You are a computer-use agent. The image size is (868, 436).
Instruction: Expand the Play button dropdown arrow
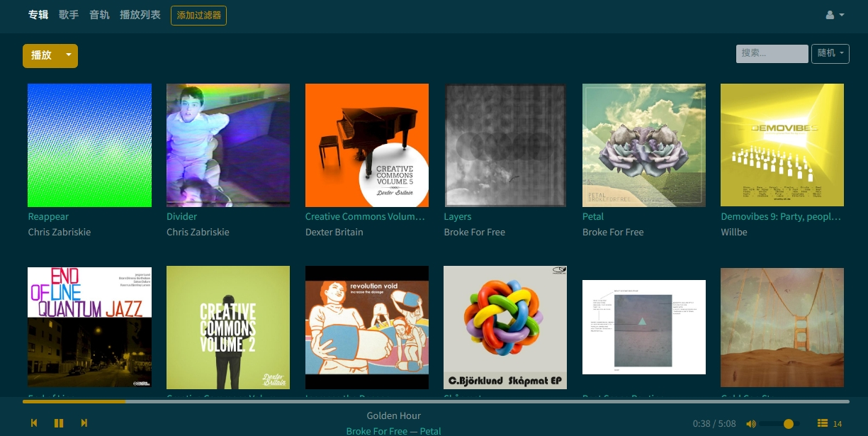[69, 55]
